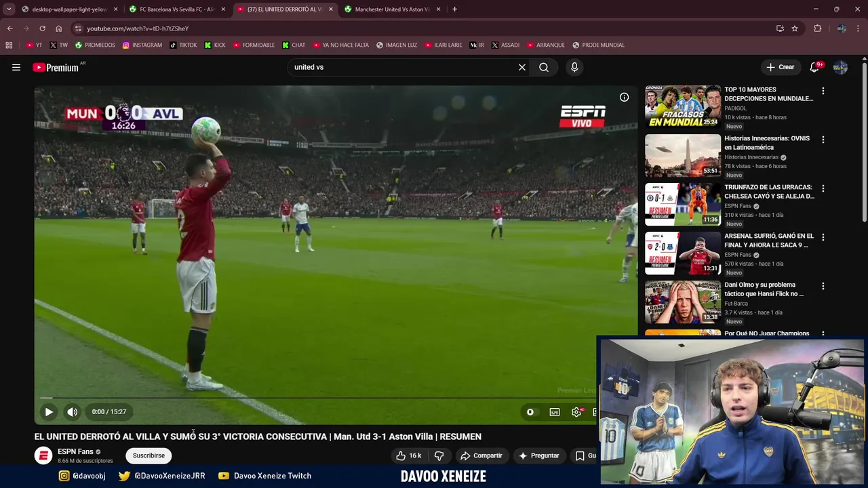Toggle subtitles in the player
The height and width of the screenshot is (488, 868).
[555, 411]
